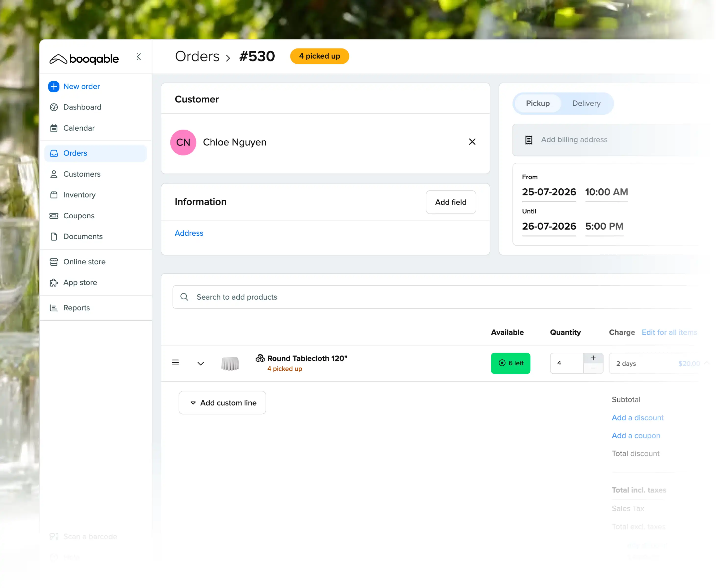
Task: Click the Calendar icon in sidebar
Action: (53, 128)
